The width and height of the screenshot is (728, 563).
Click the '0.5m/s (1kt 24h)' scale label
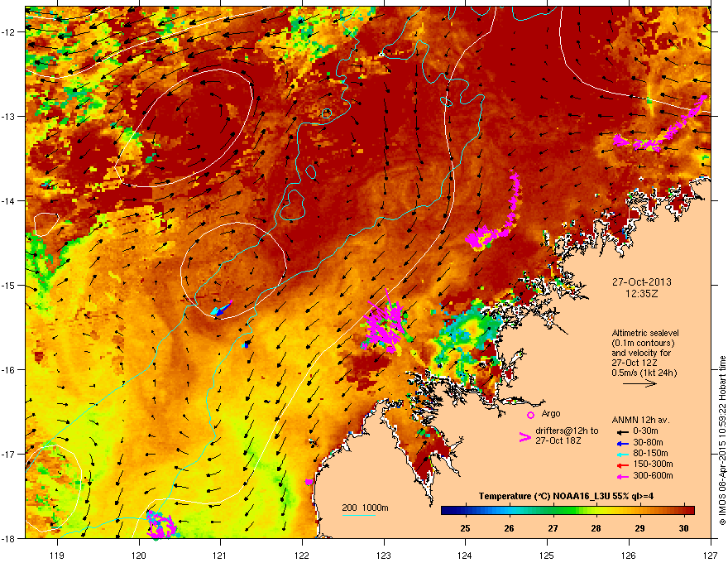tap(644, 373)
